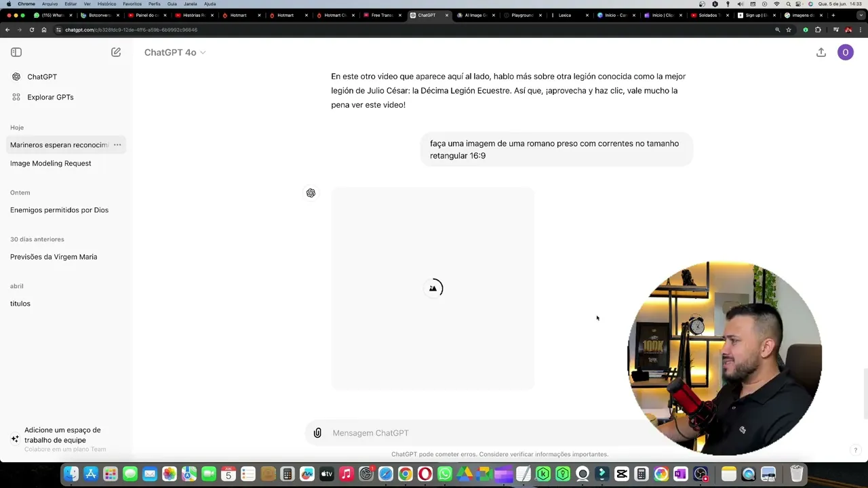Bookmark the page with the star icon
Image resolution: width=868 pixels, height=488 pixels.
(x=789, y=30)
